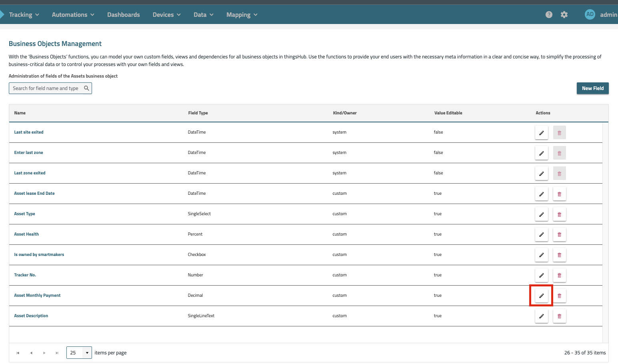Edit the Last site exited field
Screen dimensions: 618x364
click(541, 132)
